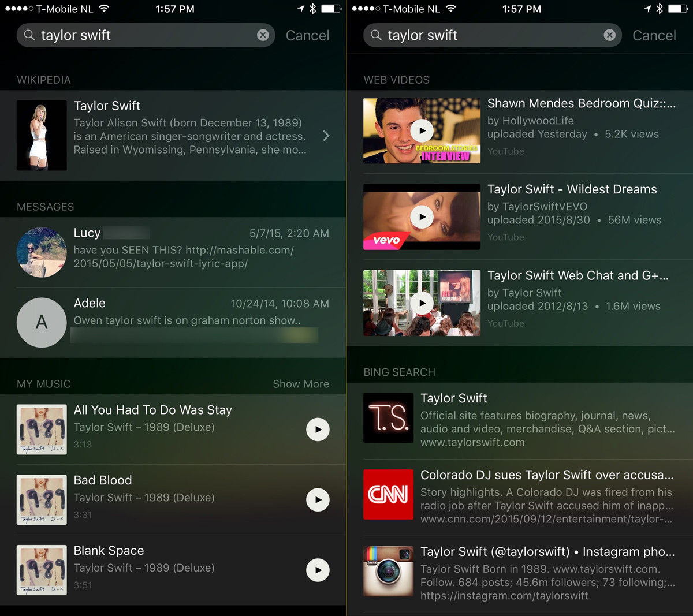Tap the Wi-Fi icon in the left status bar
Screen dimensions: 693x616
(x=104, y=9)
